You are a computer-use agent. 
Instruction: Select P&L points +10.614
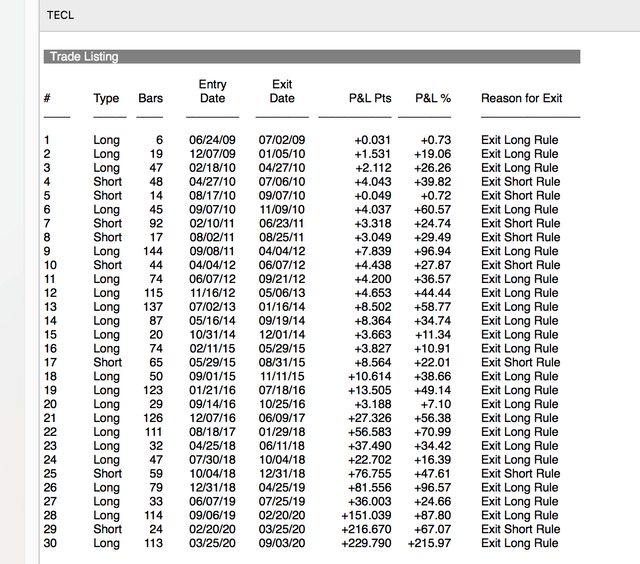coord(369,376)
